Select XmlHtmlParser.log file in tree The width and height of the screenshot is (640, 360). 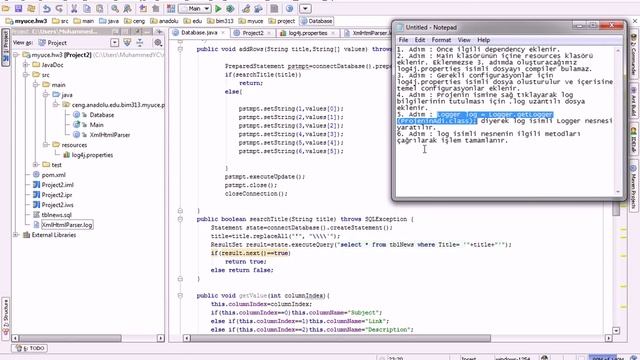point(67,225)
